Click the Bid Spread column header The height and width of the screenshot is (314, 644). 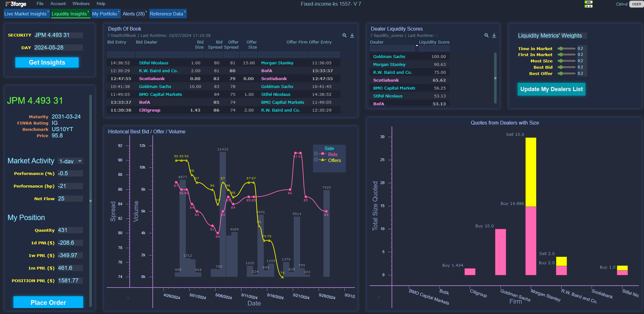coord(215,44)
